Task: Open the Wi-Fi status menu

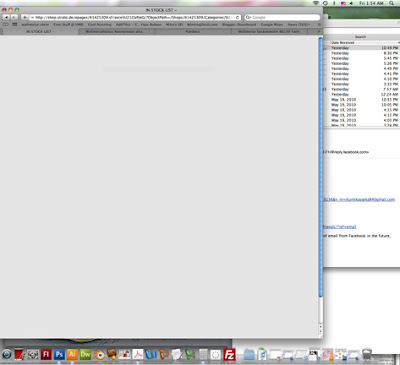Action: tap(315, 3)
